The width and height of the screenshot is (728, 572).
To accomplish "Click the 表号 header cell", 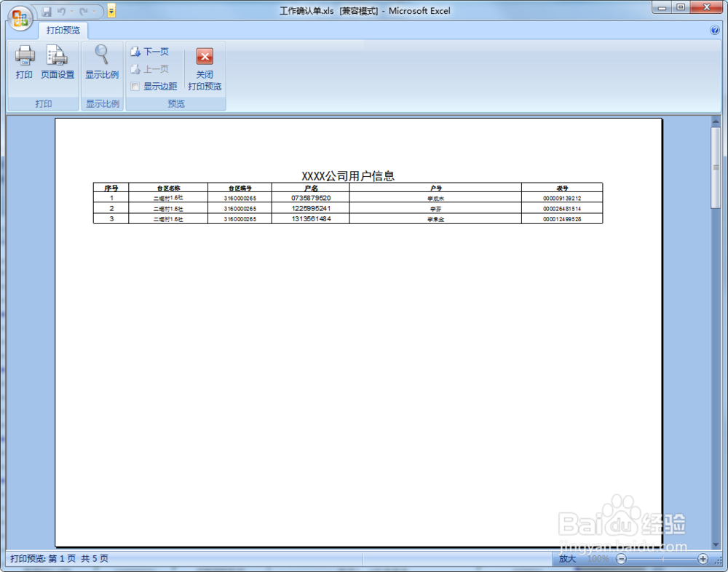I will coord(562,188).
